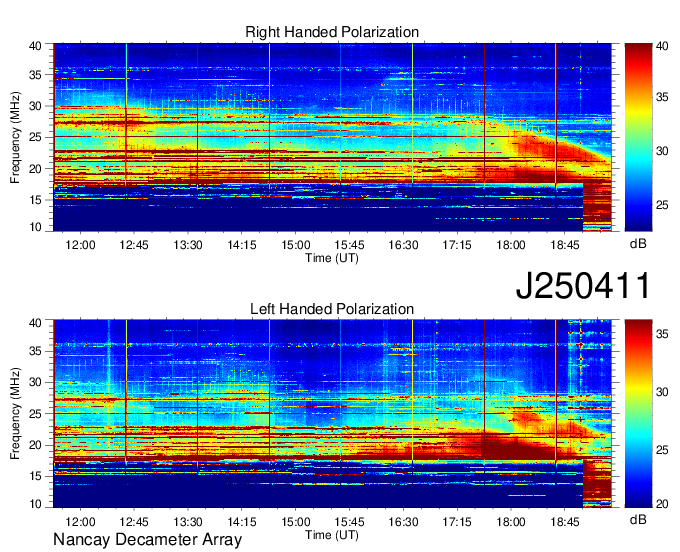The image size is (680, 552).
Task: Click 40 dB tick on right-handed colorbar
Action: [662, 47]
